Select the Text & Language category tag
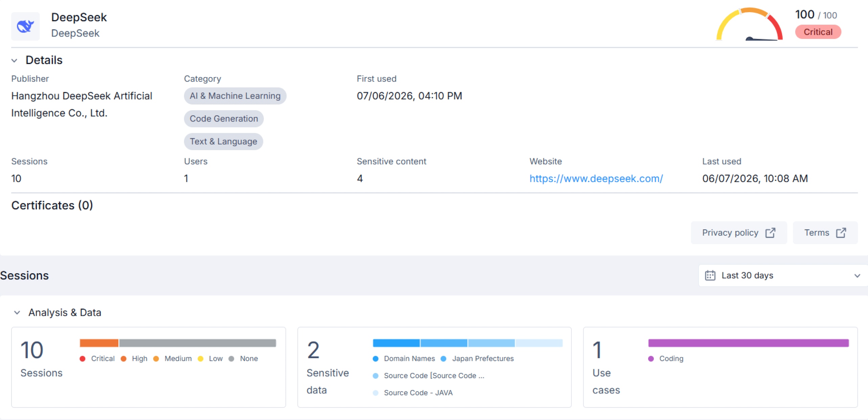This screenshot has height=420, width=868. [x=223, y=141]
